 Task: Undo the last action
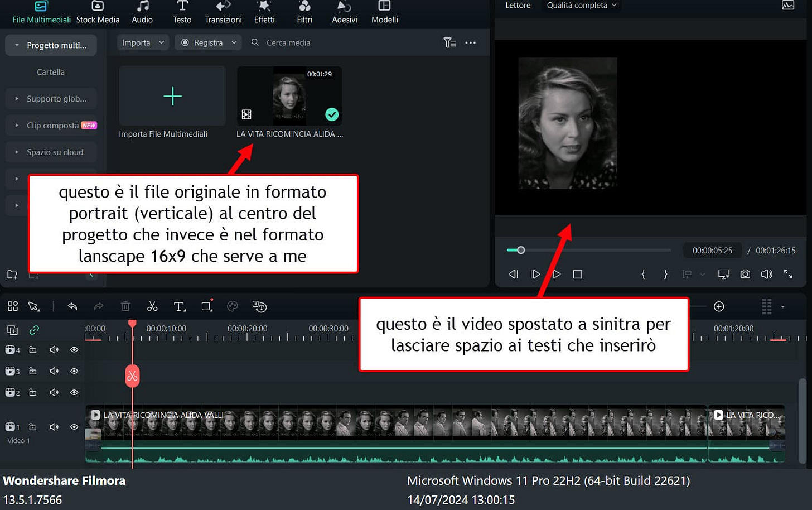click(x=72, y=306)
